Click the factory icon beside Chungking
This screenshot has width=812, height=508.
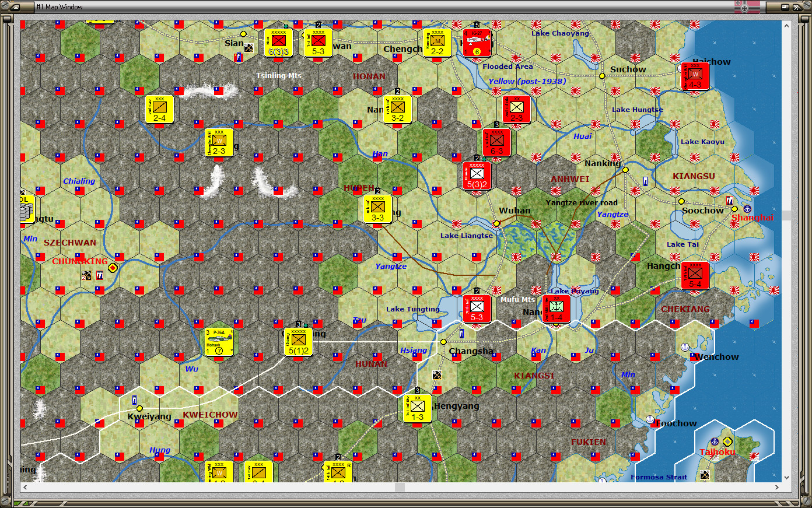tap(86, 275)
